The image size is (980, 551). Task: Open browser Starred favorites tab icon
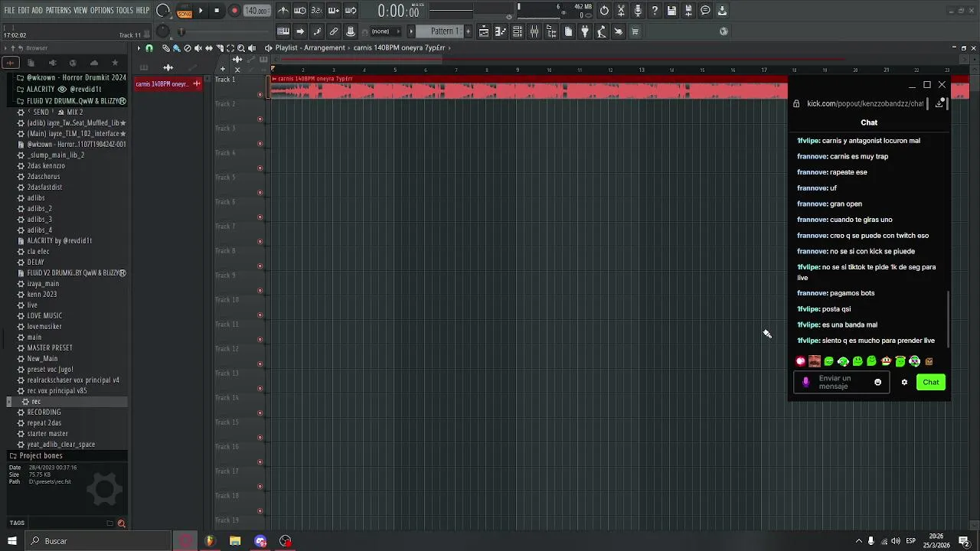coord(115,63)
